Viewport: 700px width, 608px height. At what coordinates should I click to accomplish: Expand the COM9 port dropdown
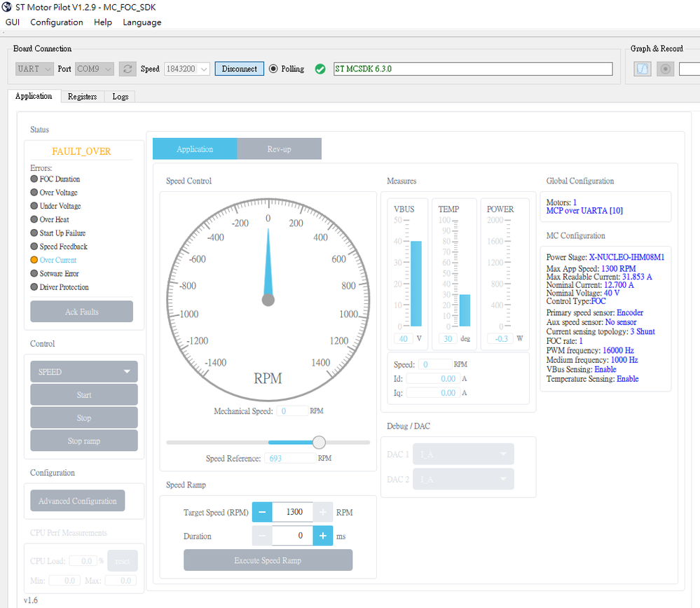click(95, 69)
